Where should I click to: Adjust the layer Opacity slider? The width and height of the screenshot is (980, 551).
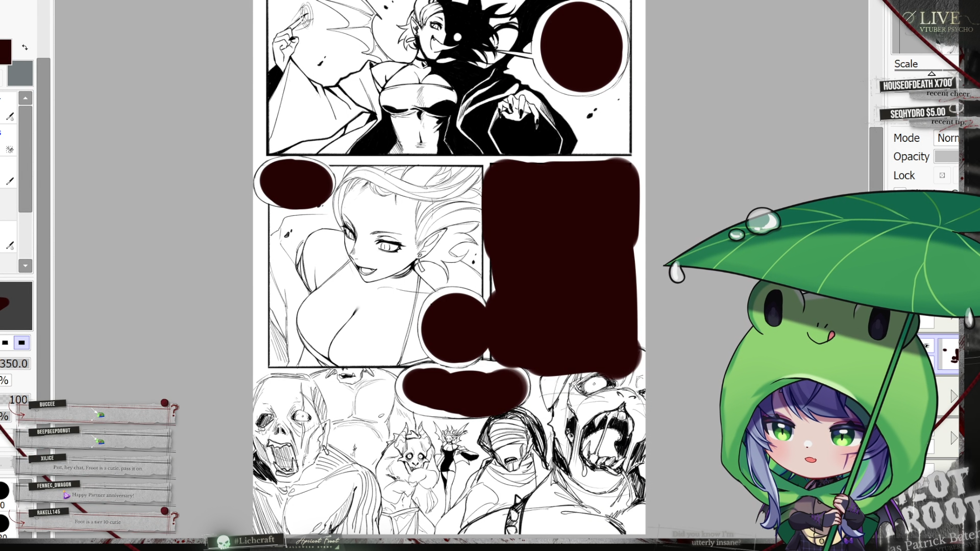(946, 157)
